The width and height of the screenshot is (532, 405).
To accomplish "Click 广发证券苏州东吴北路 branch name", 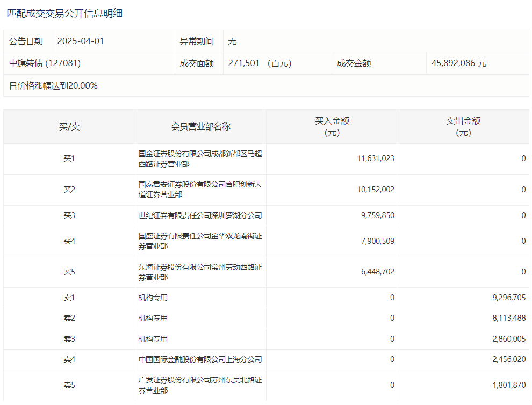I will click(200, 385).
